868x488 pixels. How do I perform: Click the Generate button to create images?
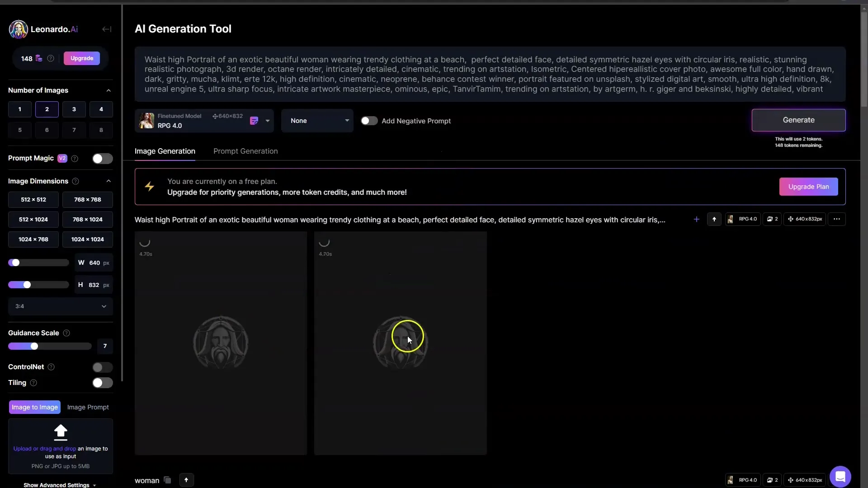(798, 120)
